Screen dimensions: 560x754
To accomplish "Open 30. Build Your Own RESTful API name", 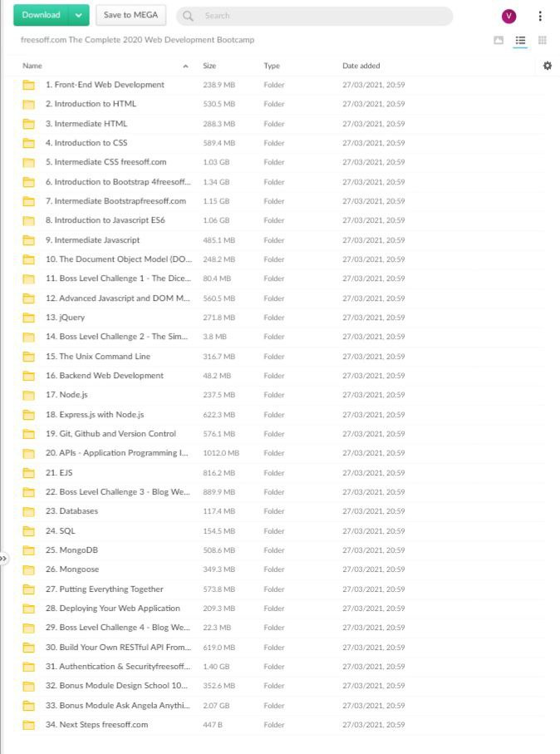I will click(118, 648).
